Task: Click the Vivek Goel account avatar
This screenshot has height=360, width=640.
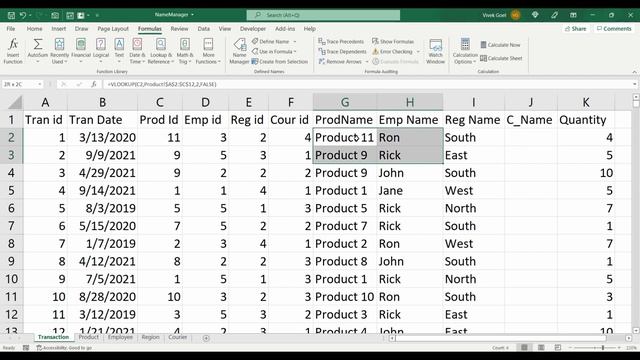Action: pyautogui.click(x=516, y=15)
